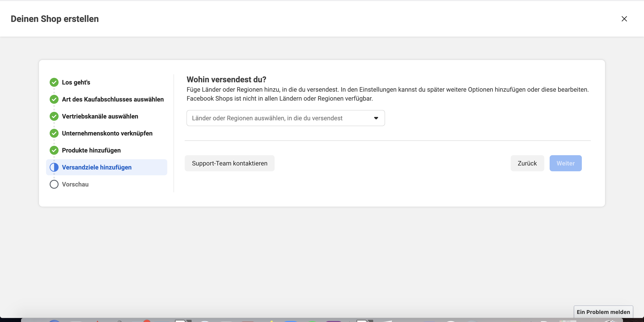Click the green check beside Art des Kaufabschlusses auswählen
The width and height of the screenshot is (644, 322).
[x=54, y=99]
